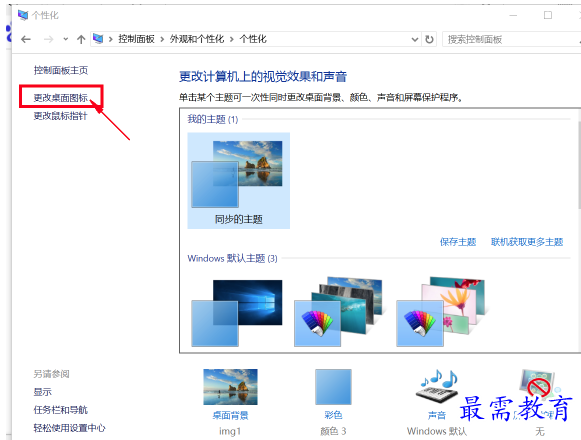581x440 pixels.
Task: Open 轻松使用设置中心 link
Action: 69,428
